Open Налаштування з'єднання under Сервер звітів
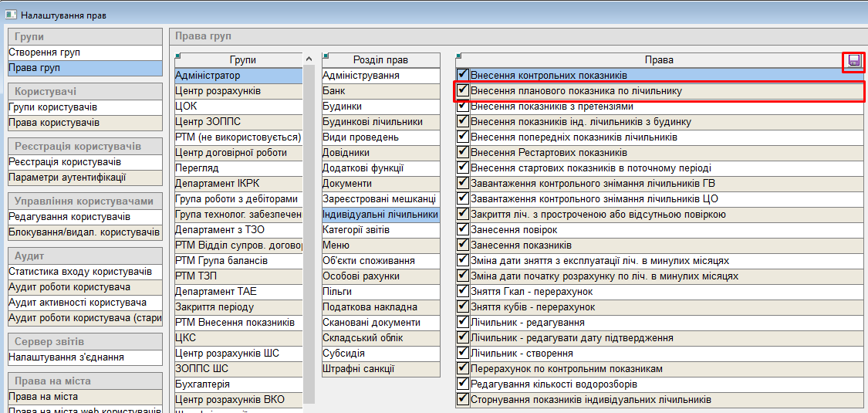 tap(66, 357)
